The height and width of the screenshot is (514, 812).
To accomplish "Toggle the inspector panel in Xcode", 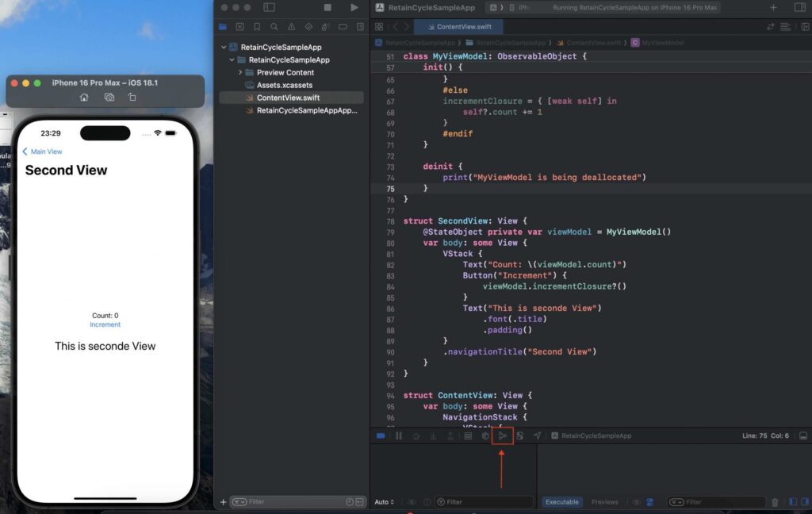I will tap(800, 7).
